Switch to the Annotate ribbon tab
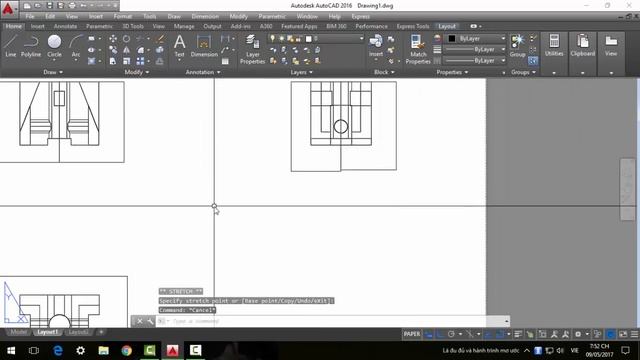The image size is (640, 360). [x=65, y=26]
